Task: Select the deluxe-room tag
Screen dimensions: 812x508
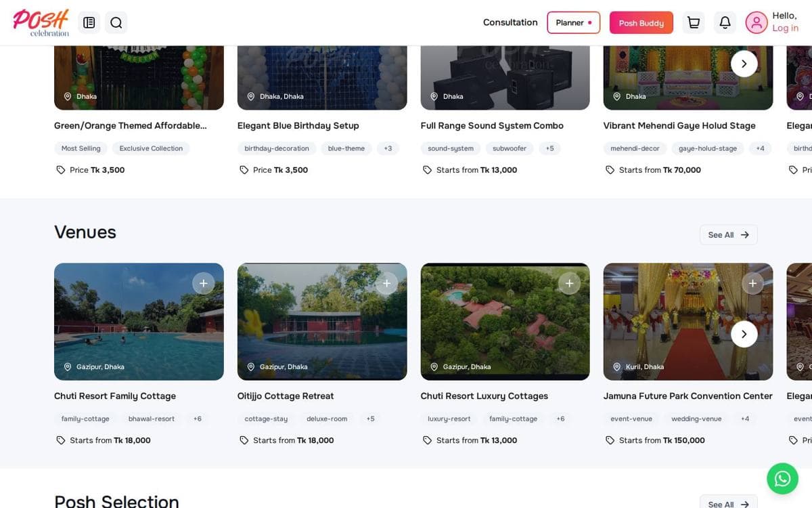Action: click(x=327, y=419)
